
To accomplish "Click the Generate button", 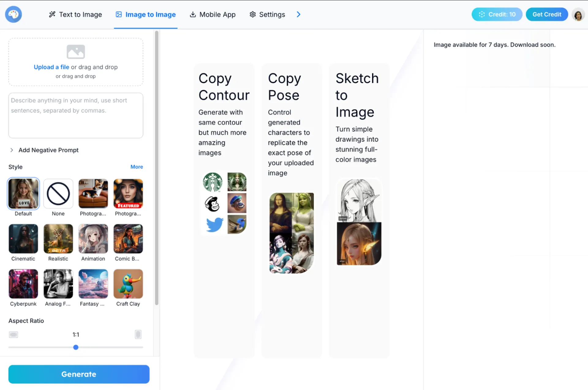I will 79,374.
